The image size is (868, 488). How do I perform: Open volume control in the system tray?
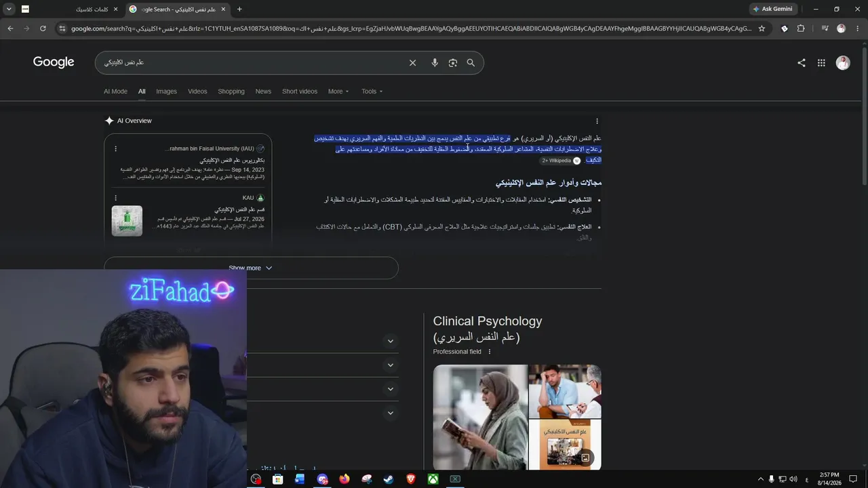click(x=793, y=479)
